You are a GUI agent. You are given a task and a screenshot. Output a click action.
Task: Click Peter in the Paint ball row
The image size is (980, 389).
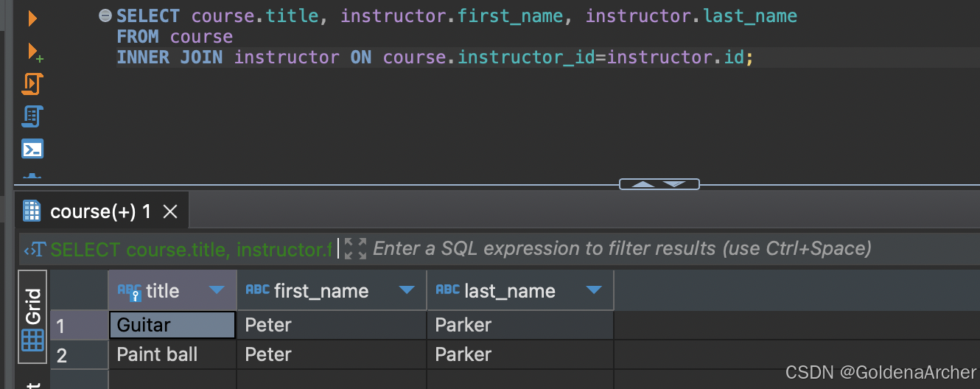332,354
